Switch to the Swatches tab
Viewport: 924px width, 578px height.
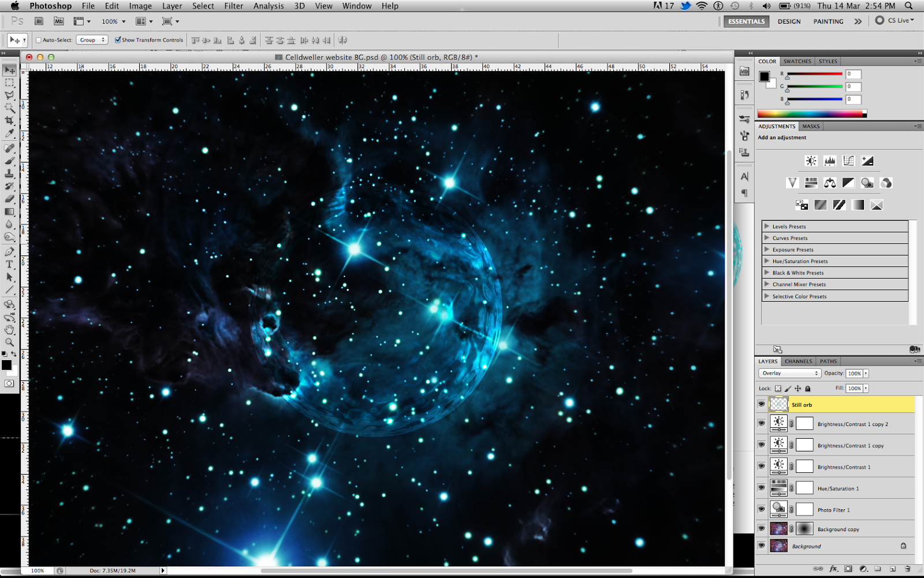797,61
